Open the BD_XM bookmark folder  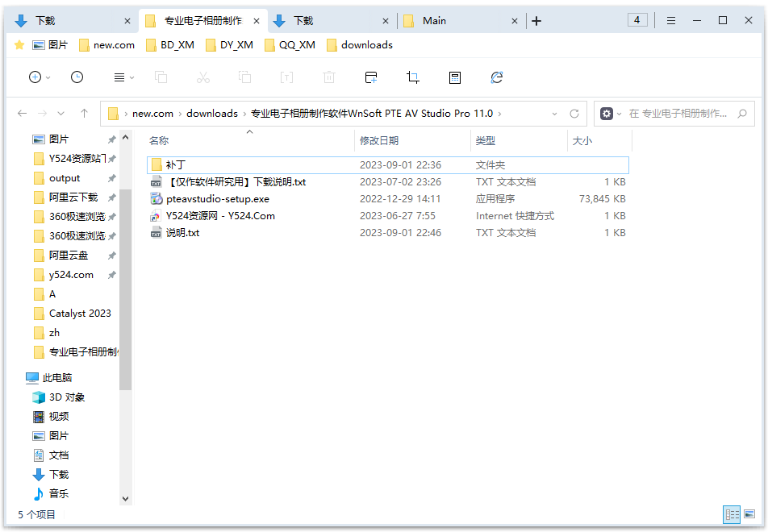[170, 45]
